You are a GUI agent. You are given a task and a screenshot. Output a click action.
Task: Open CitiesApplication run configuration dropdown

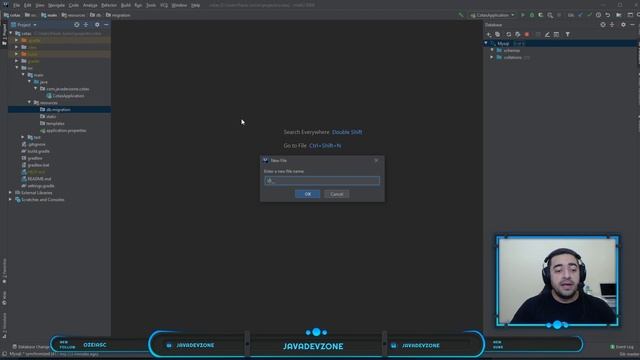tap(492, 15)
